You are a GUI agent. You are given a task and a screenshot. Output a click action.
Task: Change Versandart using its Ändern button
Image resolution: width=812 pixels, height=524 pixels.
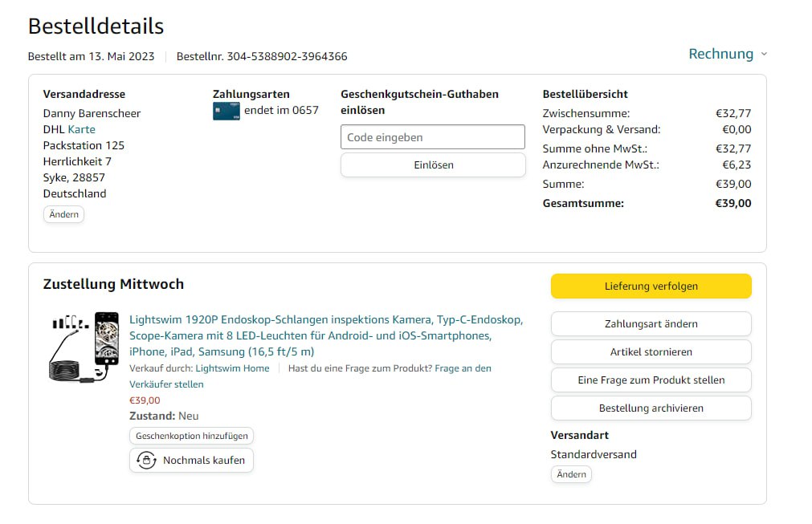tap(571, 475)
